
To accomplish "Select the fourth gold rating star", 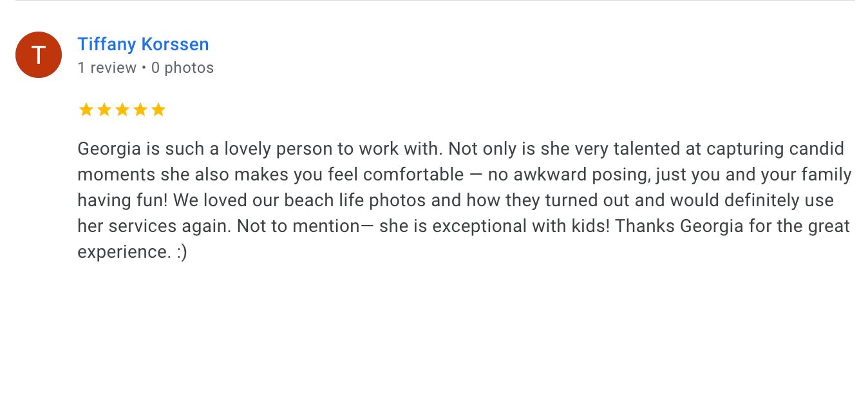I will [x=140, y=110].
